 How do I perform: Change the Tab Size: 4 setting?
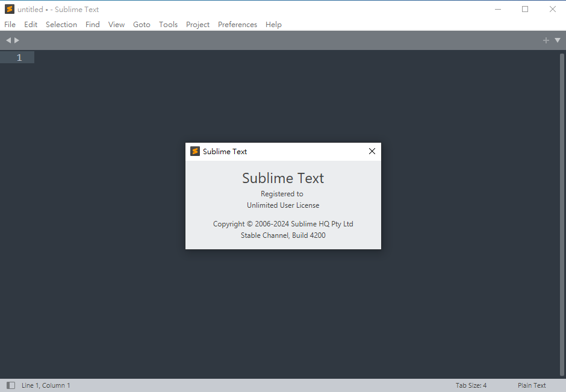click(471, 385)
